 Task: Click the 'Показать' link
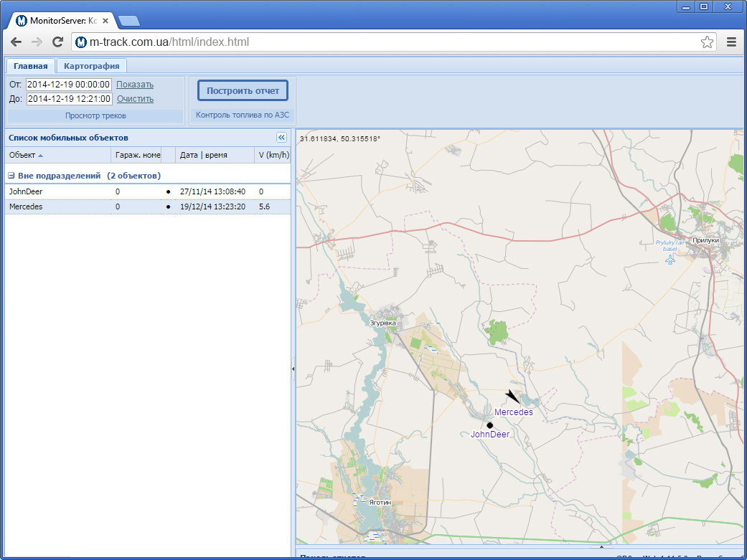click(135, 85)
